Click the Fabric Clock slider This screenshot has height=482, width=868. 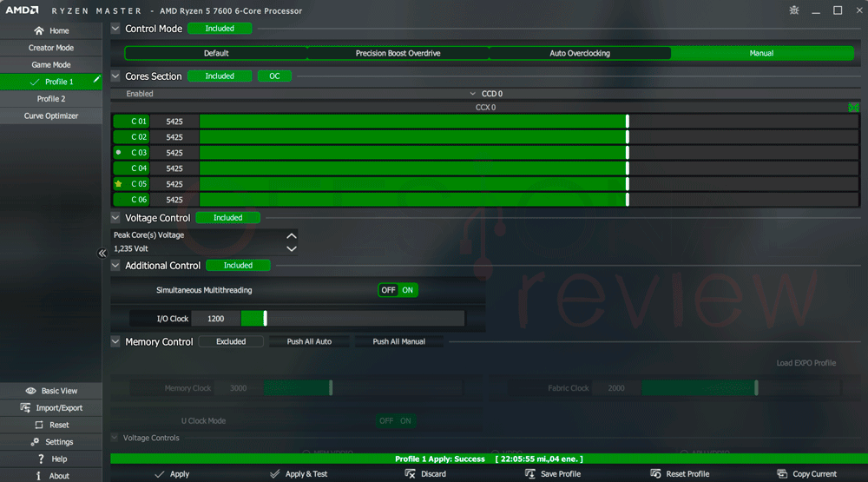pyautogui.click(x=740, y=388)
